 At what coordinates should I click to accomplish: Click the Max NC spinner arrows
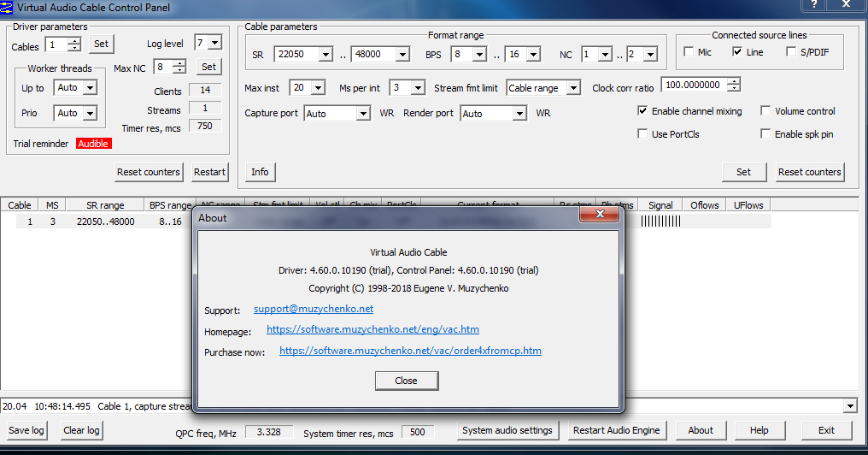coord(179,67)
